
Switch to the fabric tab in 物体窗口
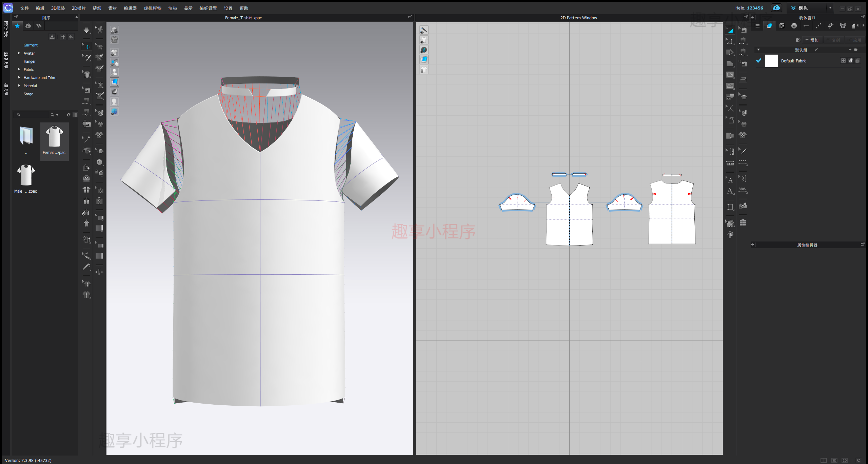coord(769,26)
